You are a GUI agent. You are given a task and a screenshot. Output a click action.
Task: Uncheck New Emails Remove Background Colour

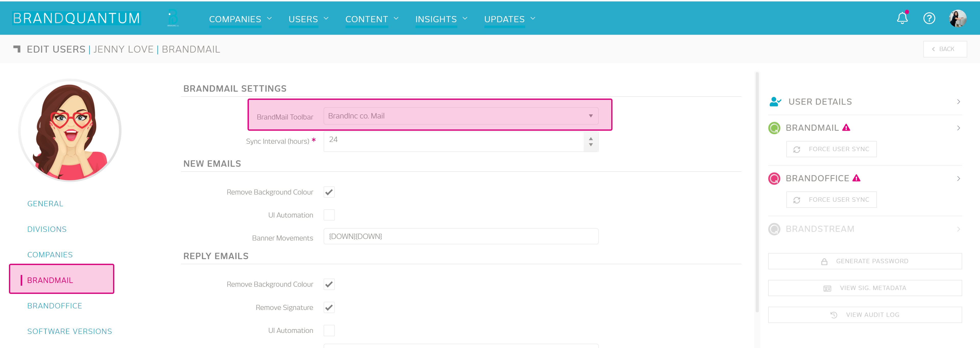[x=329, y=192]
